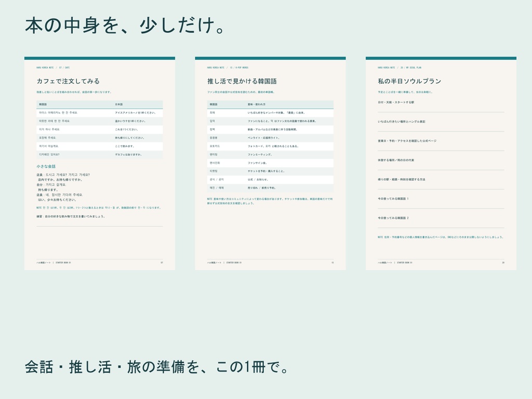Click the prompt 日付・天候・スタートする駅
This screenshot has height=399, width=532.
(396, 102)
